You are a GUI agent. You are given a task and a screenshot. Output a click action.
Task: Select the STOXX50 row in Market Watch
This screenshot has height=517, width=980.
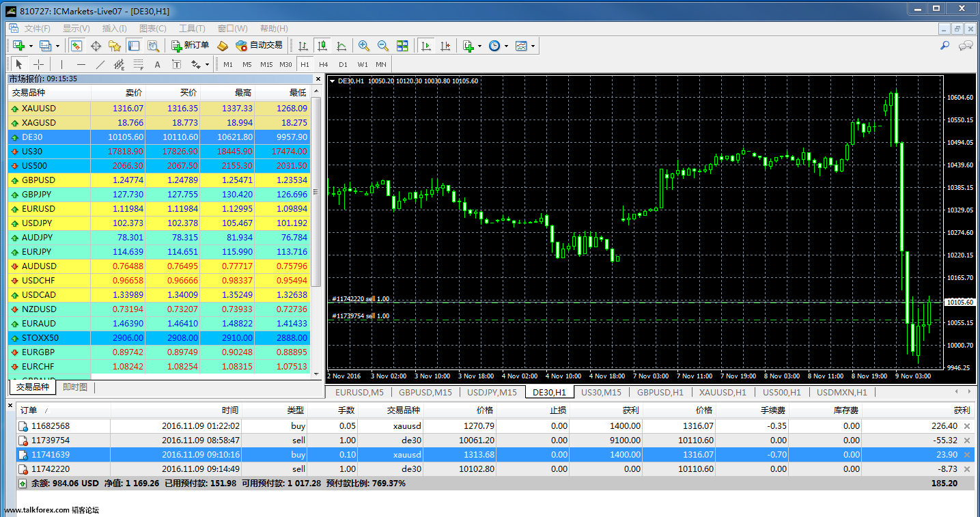158,337
